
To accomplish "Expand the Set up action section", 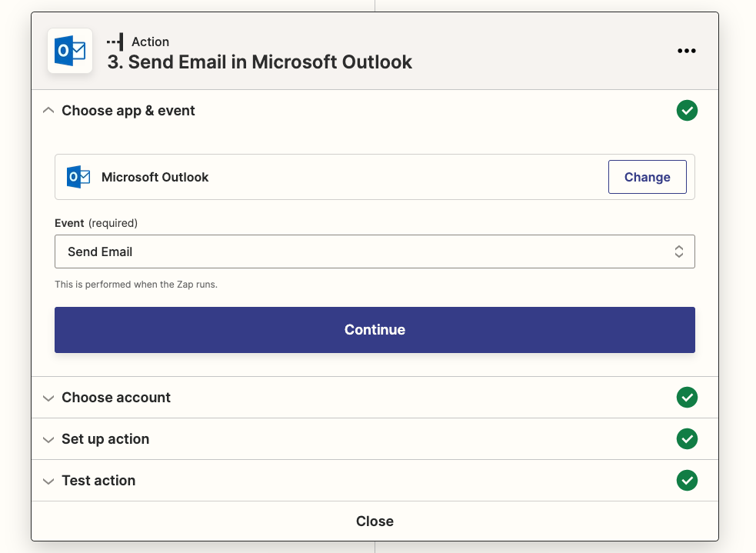I will tap(48, 440).
